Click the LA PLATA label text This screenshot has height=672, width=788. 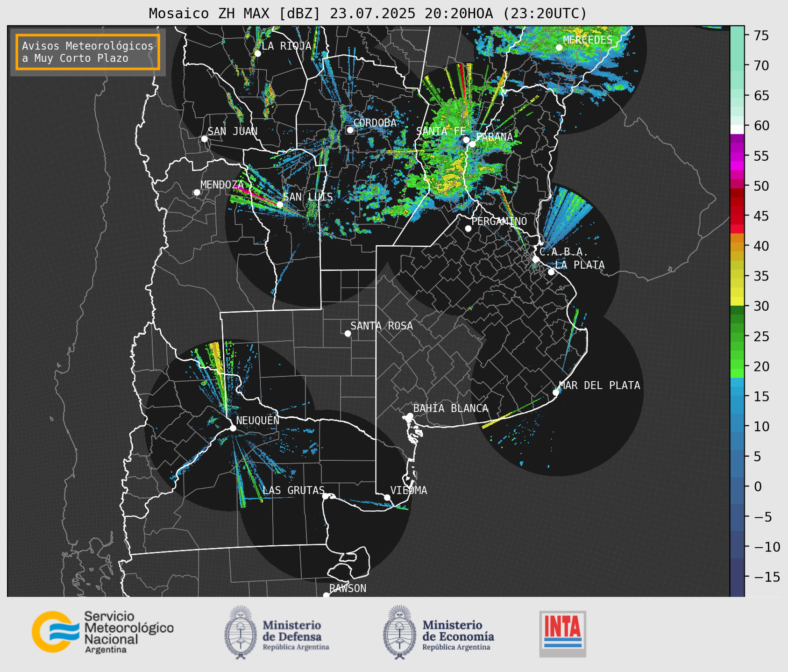coord(580,265)
